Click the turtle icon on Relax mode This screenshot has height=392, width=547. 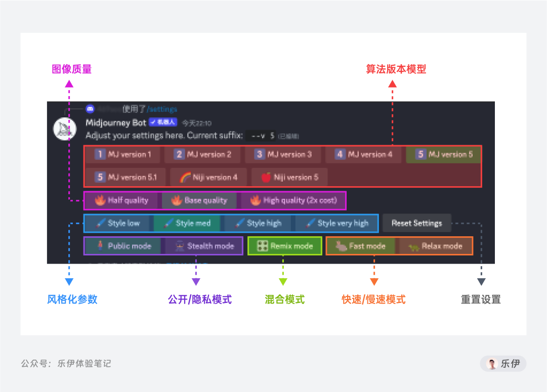point(413,247)
